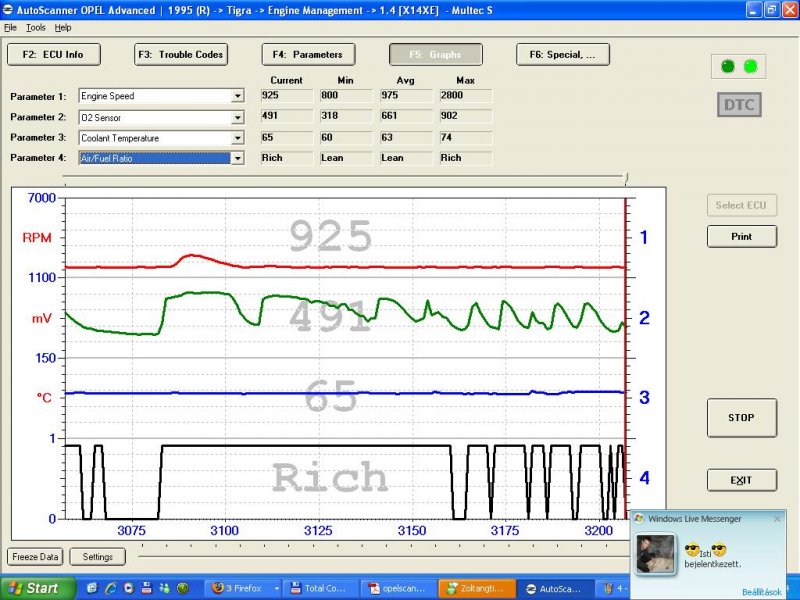This screenshot has height=600, width=800.
Task: Switch to F4: Parameters
Action: pyautogui.click(x=308, y=55)
